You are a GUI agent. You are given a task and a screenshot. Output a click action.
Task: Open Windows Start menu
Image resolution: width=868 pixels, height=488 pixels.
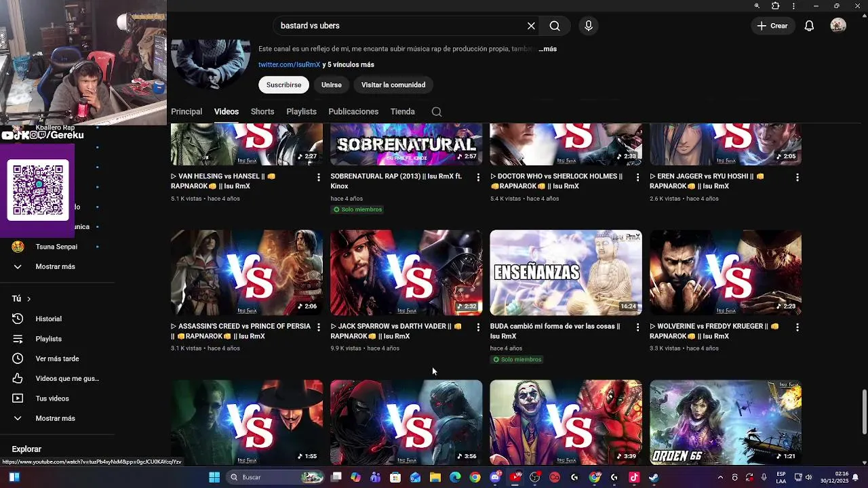click(x=214, y=477)
